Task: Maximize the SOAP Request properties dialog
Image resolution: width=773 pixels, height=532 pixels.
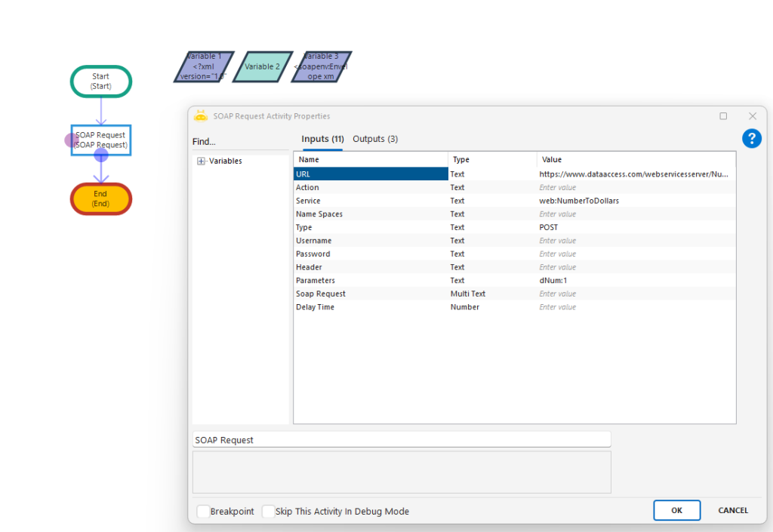Action: pyautogui.click(x=723, y=116)
